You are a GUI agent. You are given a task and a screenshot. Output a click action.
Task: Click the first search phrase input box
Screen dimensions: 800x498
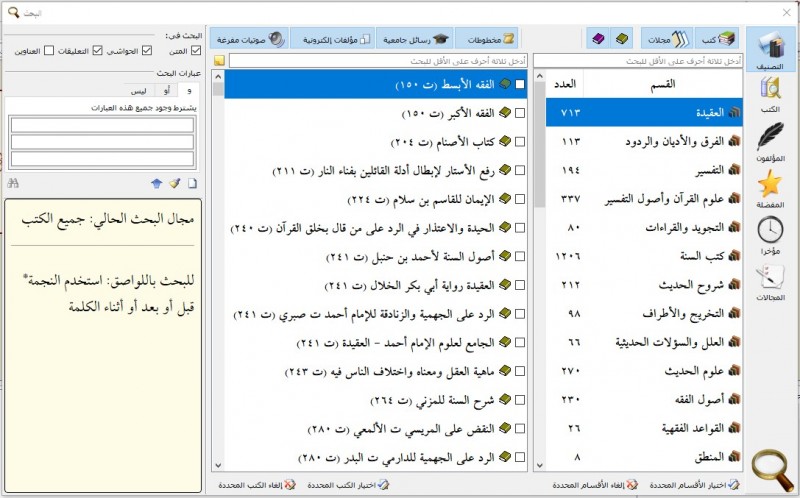pyautogui.click(x=102, y=125)
